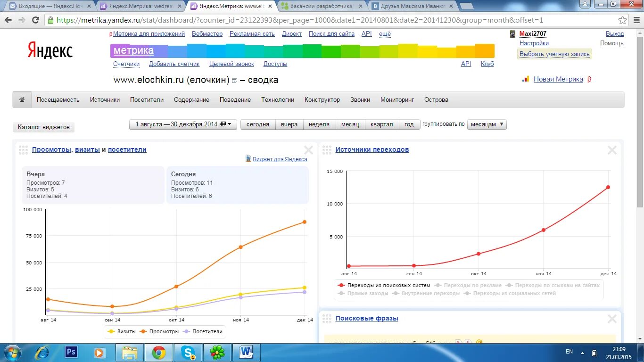Image resolution: width=644 pixels, height=362 pixels.
Task: Grab the drag handle of Источники переходов widget
Action: click(327, 150)
